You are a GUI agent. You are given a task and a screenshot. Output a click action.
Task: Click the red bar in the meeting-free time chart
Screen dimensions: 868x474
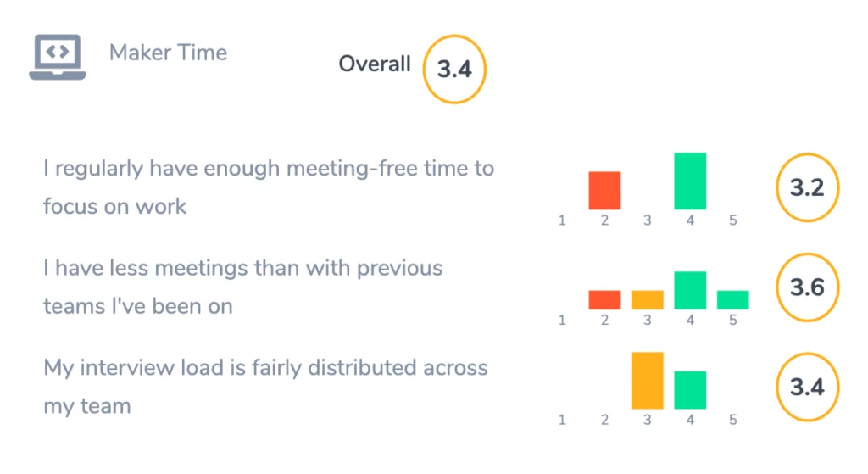click(x=604, y=191)
